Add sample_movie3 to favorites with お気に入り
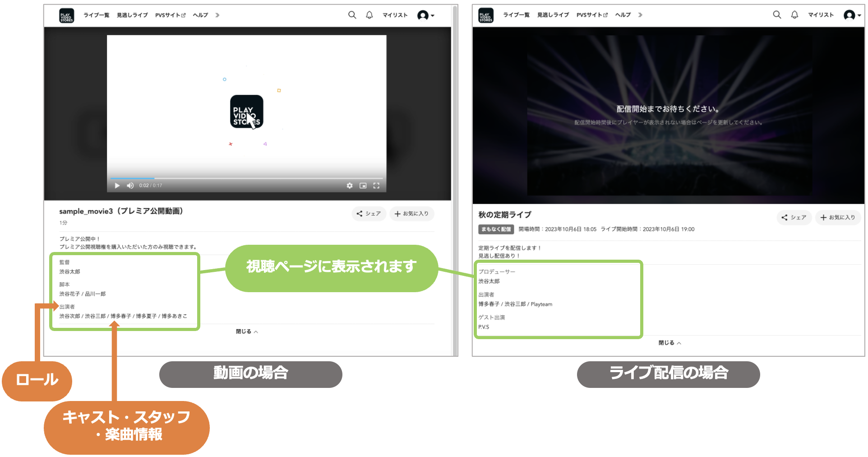 412,214
